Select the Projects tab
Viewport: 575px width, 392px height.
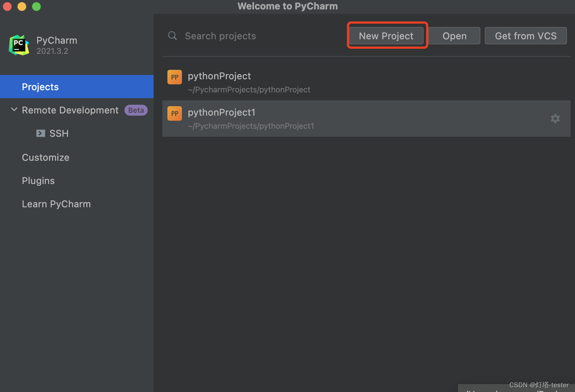click(40, 87)
